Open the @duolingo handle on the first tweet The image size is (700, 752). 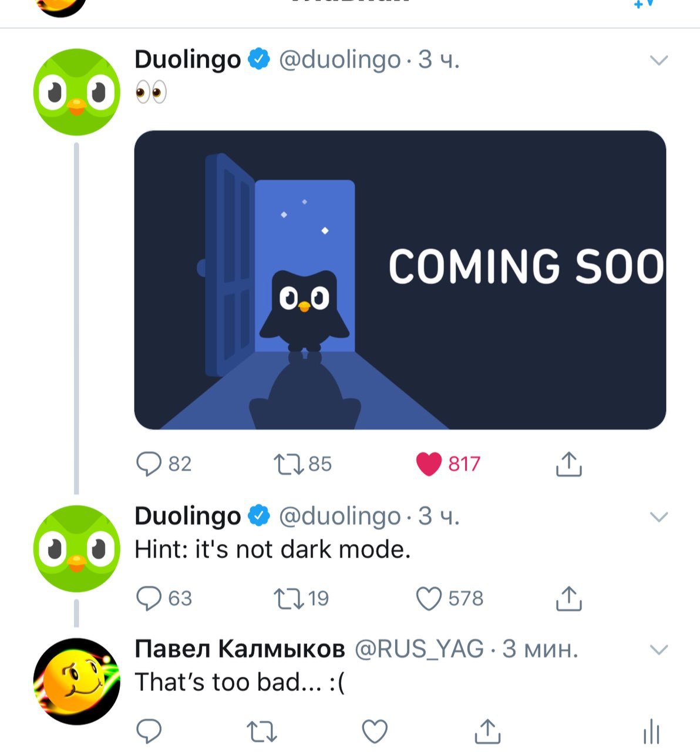(339, 60)
